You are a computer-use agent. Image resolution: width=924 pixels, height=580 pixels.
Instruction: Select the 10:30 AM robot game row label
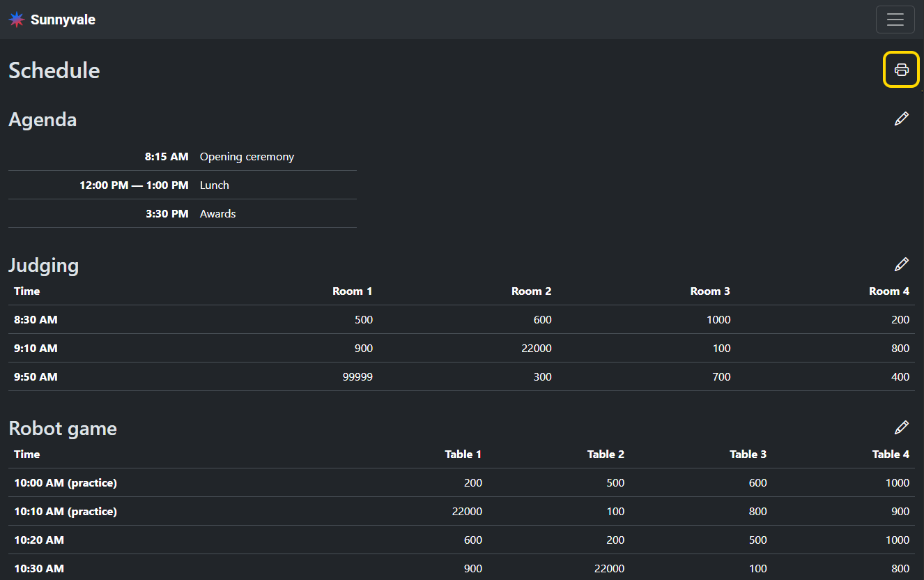(39, 569)
